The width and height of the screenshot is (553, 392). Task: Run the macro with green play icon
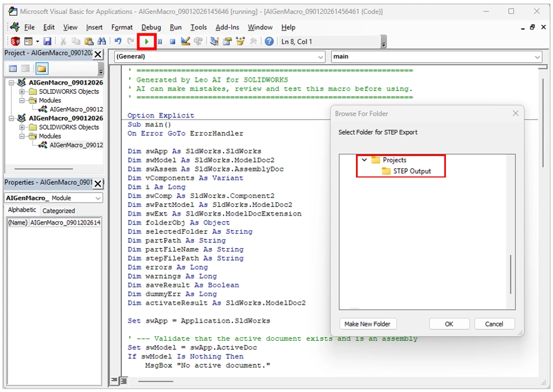(147, 41)
